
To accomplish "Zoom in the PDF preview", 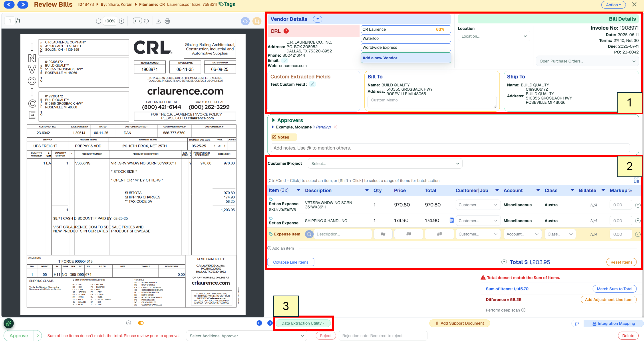I will tap(121, 21).
